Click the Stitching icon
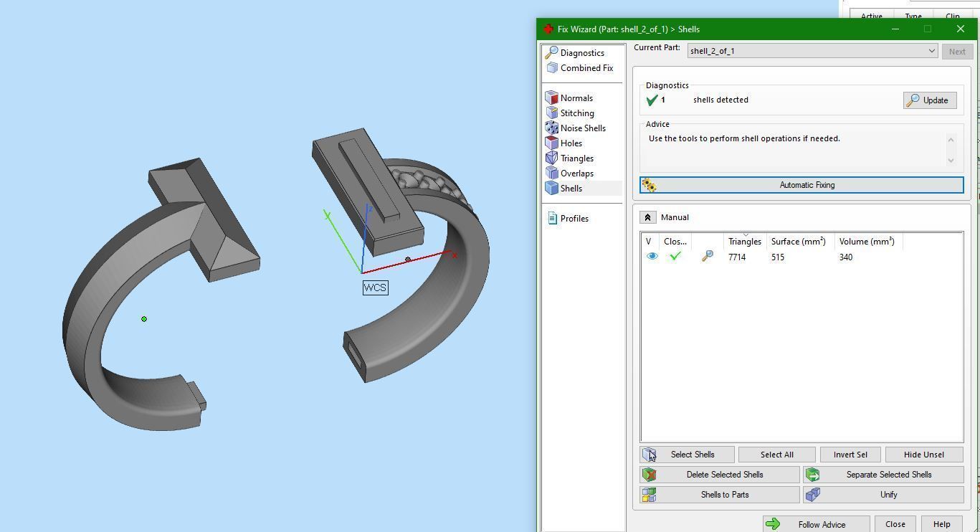The image size is (980, 532). coord(551,113)
